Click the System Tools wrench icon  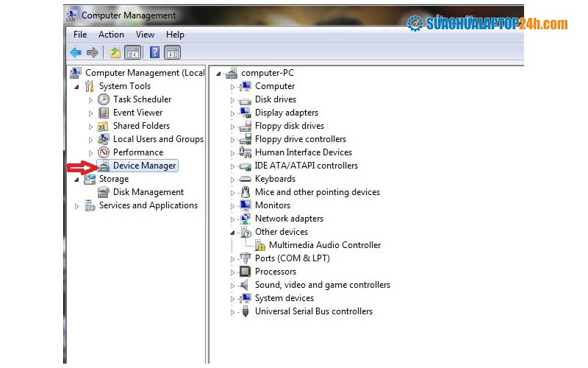coord(89,86)
